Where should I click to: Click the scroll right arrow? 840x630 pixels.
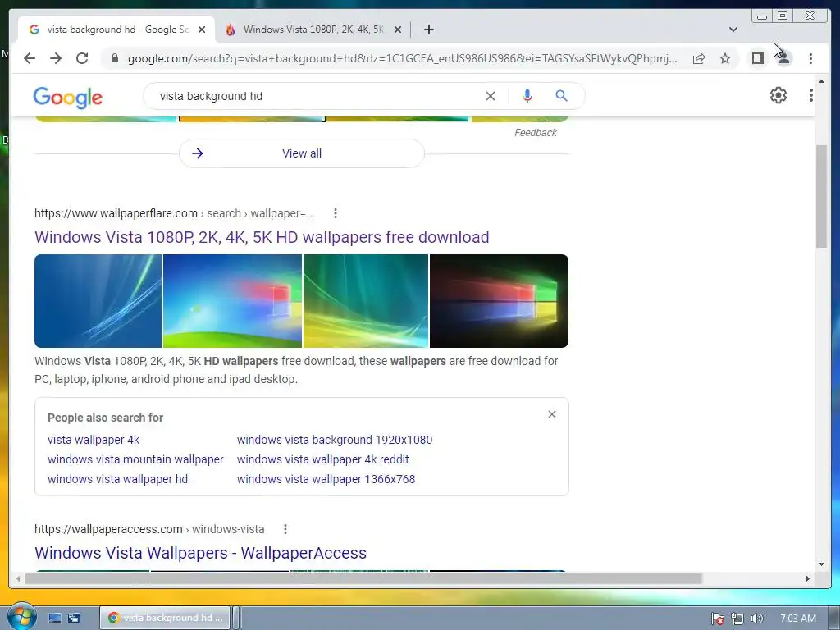pos(808,578)
